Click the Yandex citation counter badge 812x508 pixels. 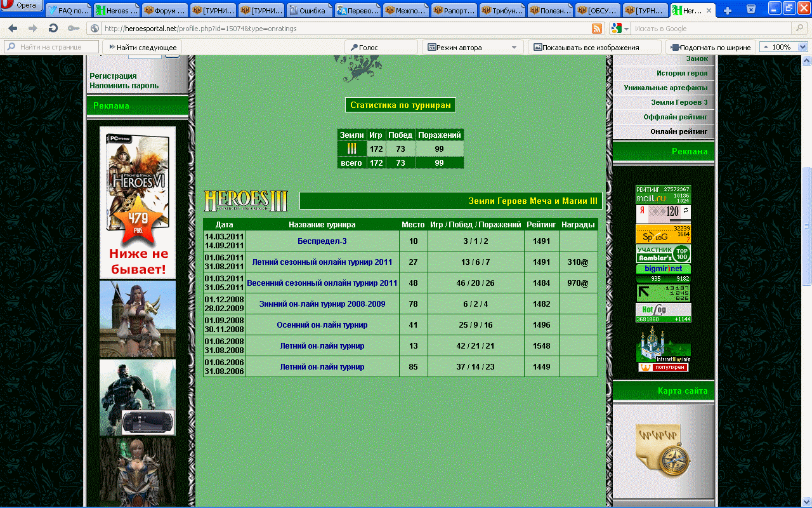(664, 214)
